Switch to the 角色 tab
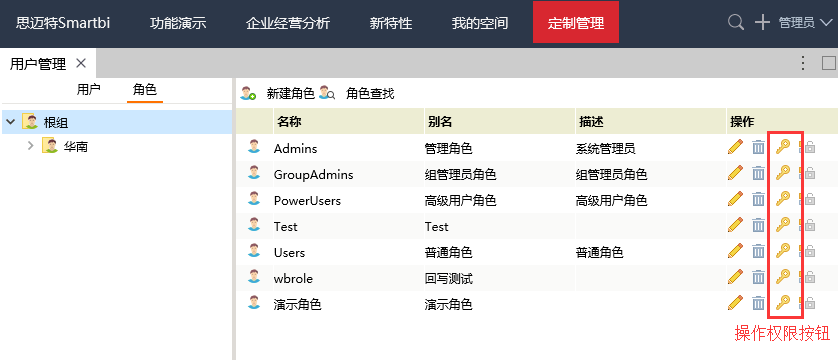The width and height of the screenshot is (838, 360). click(145, 90)
